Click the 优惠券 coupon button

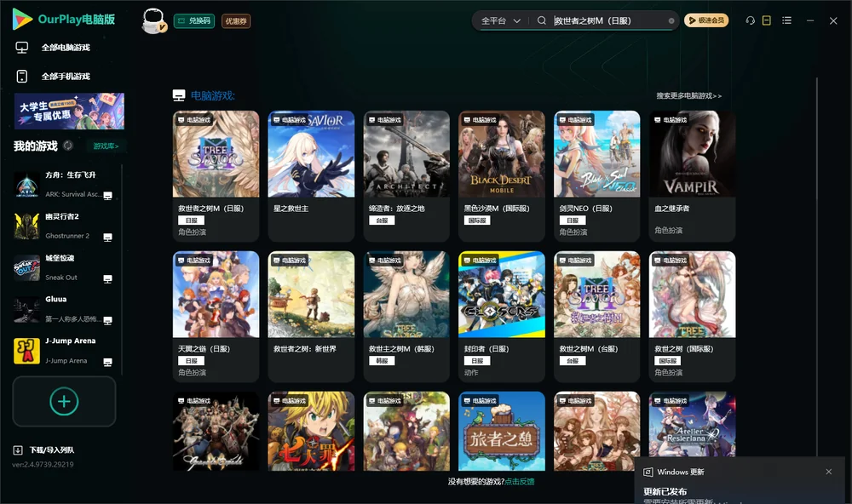click(x=236, y=20)
